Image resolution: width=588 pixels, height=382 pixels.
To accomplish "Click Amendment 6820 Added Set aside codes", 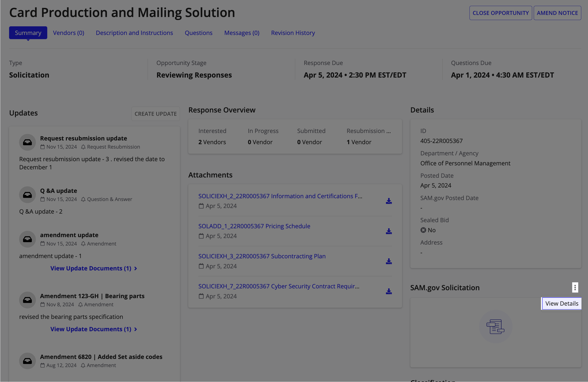I will pos(101,357).
